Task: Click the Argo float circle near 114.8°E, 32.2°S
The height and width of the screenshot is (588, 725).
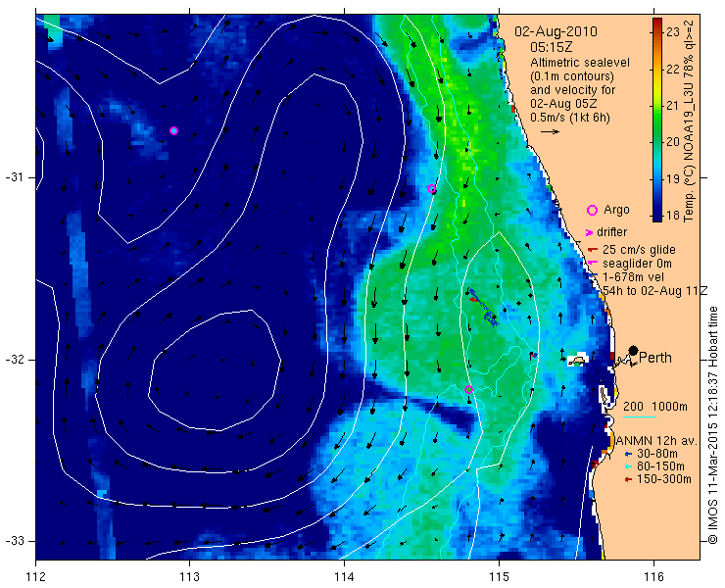Action: pos(468,389)
